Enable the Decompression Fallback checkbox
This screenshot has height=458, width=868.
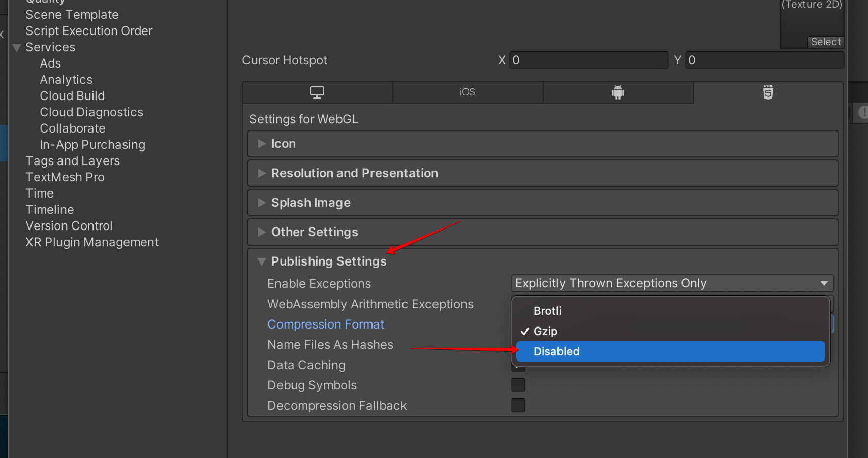[x=518, y=405]
